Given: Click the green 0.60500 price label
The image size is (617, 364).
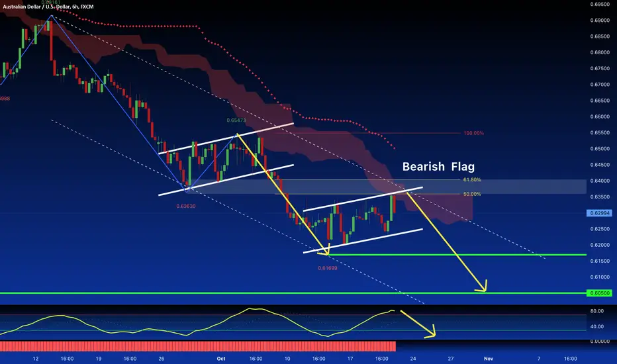Looking at the screenshot, I should [600, 293].
